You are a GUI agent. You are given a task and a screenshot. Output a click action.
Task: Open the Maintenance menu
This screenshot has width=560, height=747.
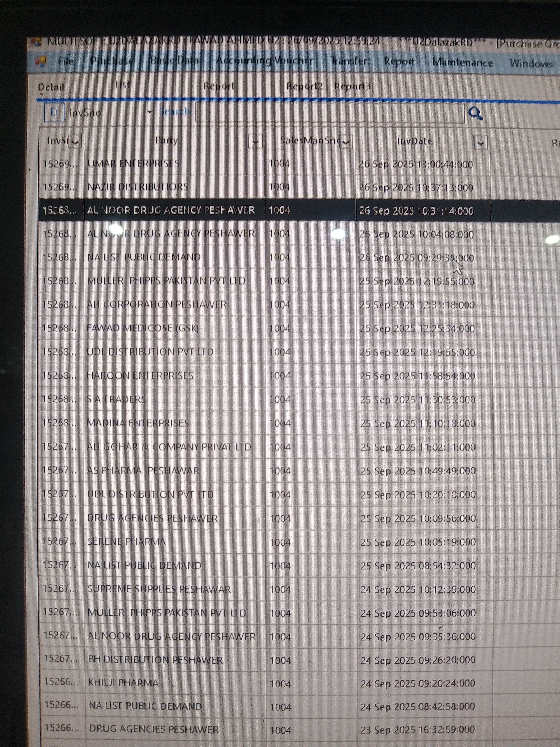click(462, 62)
